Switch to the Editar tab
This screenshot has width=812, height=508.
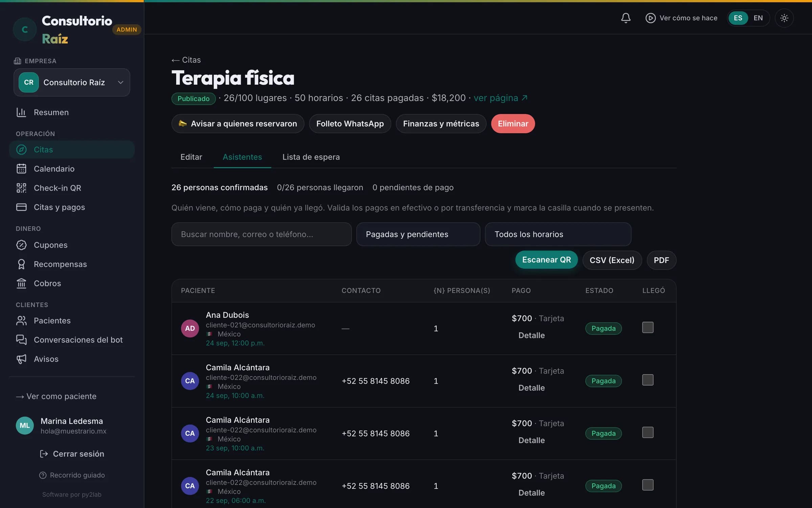pyautogui.click(x=191, y=157)
